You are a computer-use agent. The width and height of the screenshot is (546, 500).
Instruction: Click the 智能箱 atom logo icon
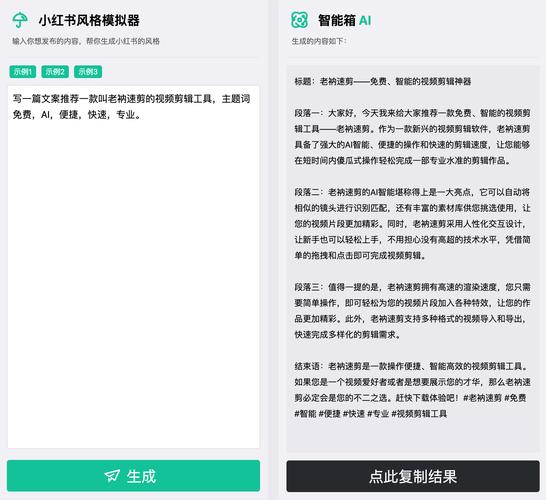(x=299, y=20)
